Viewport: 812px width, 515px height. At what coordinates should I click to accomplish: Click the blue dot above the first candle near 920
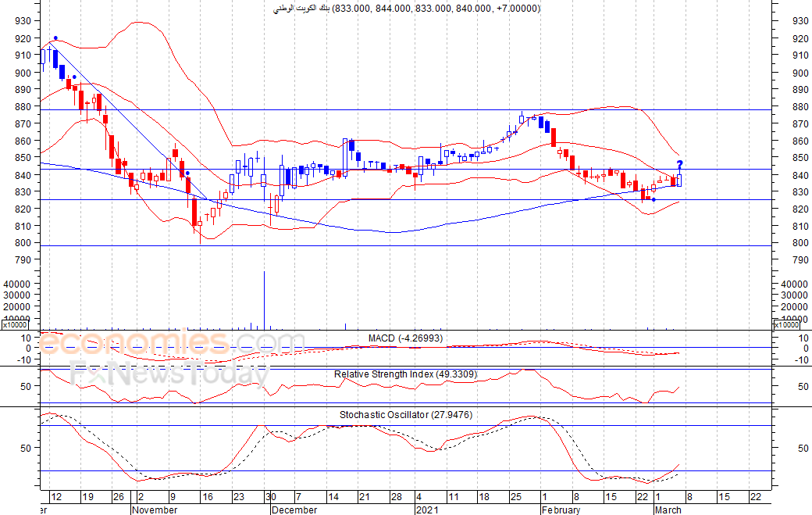coord(55,38)
